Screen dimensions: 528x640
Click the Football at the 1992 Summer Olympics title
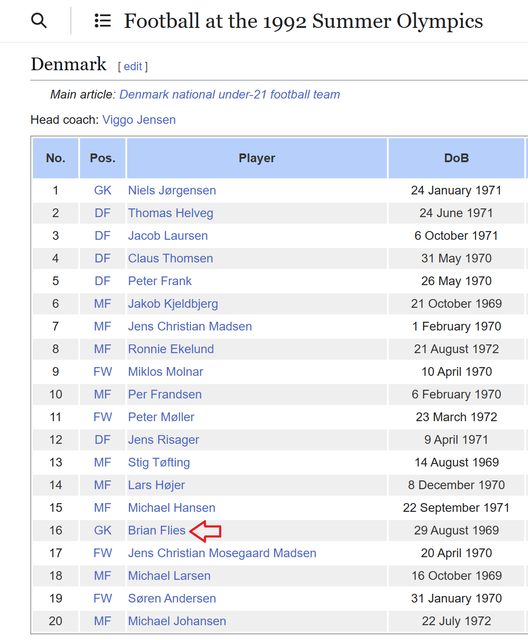point(303,21)
